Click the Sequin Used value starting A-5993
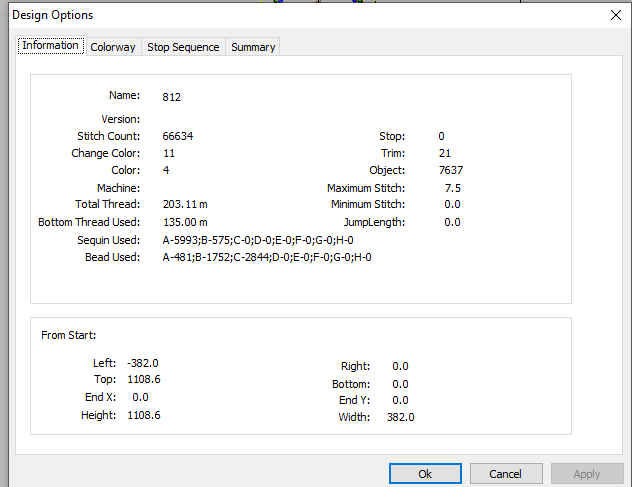 click(x=258, y=240)
